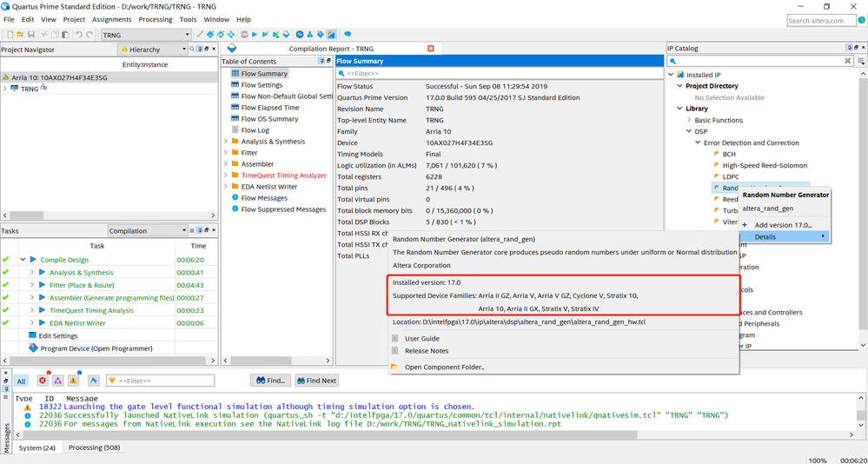
Task: Click the Program Device (Open Programmer) icon
Action: coord(33,348)
